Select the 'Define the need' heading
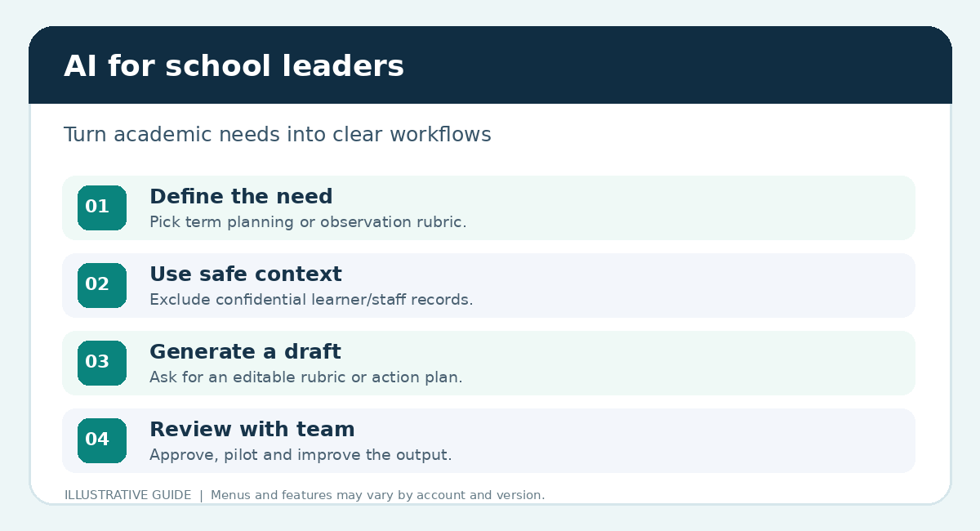Screen dimensions: 980x531 241,197
